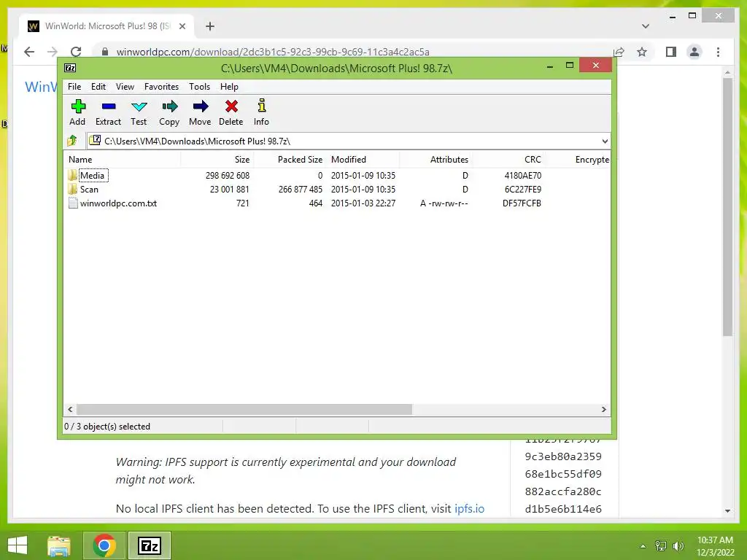This screenshot has height=560, width=747.
Task: Run archive Test from toolbar
Action: (x=139, y=106)
